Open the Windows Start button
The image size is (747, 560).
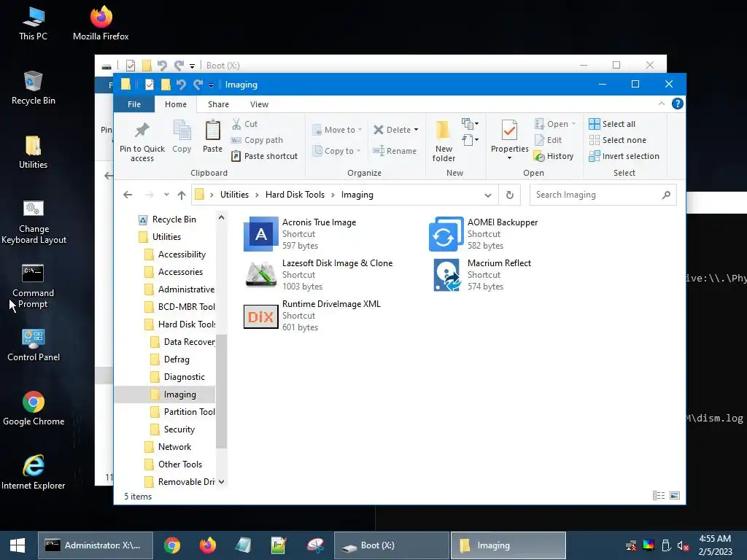click(18, 545)
